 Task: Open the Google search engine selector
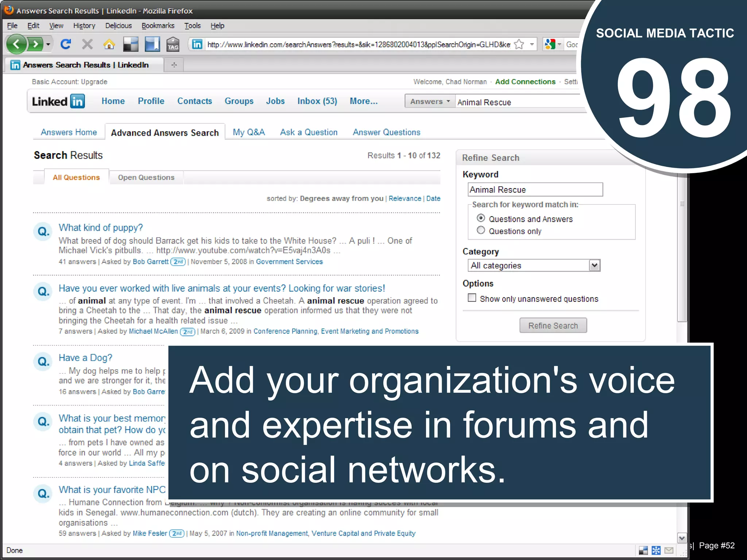pyautogui.click(x=553, y=44)
